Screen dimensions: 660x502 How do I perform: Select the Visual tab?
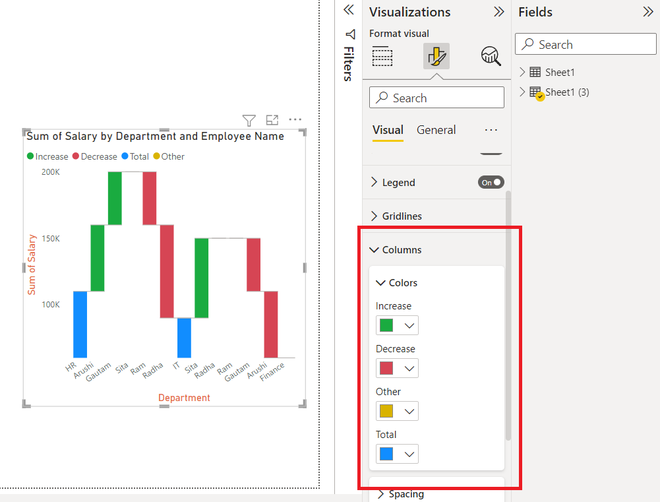coord(388,130)
